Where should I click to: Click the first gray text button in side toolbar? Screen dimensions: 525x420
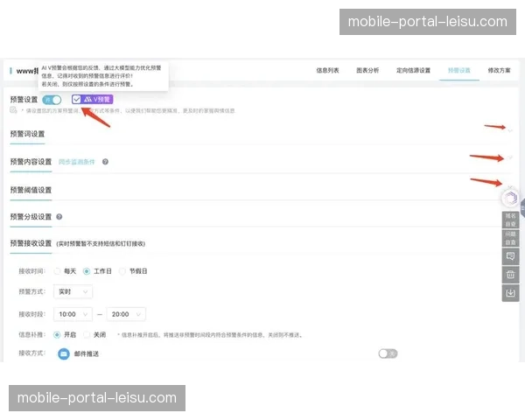510,220
